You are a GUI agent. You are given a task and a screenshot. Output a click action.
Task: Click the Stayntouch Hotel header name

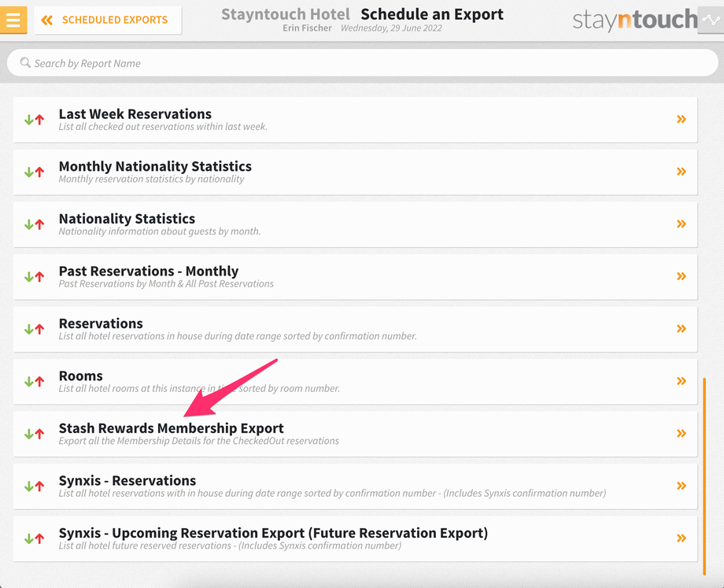pyautogui.click(x=286, y=14)
